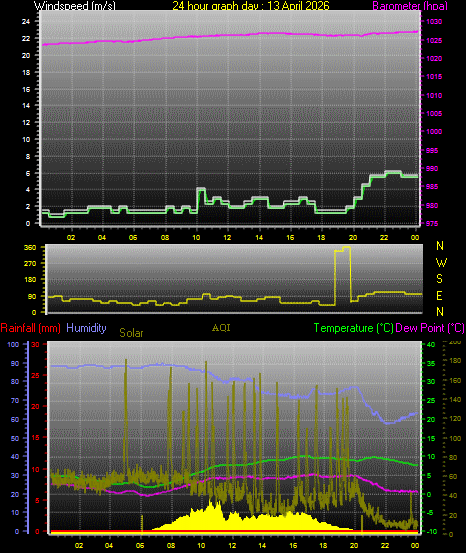
Task: Click the "W" compass letter
Action: [441, 262]
